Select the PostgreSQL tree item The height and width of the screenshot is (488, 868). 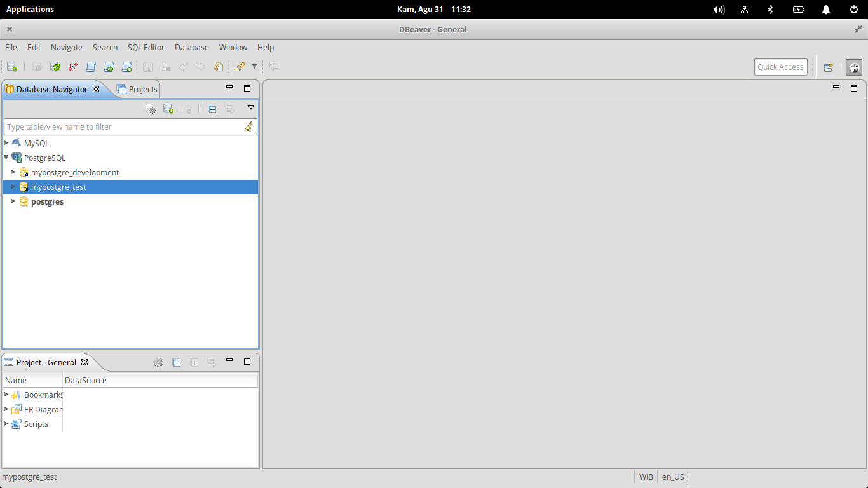pos(44,158)
